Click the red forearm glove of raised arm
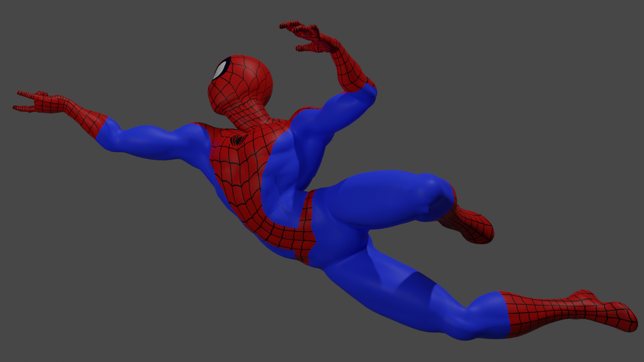This screenshot has height=362, width=644. tap(349, 69)
